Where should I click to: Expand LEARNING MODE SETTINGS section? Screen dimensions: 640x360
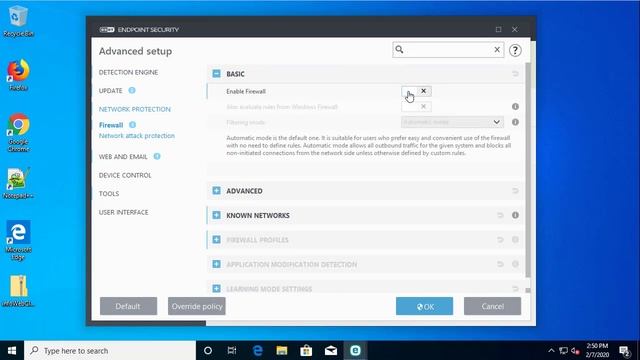tap(216, 289)
